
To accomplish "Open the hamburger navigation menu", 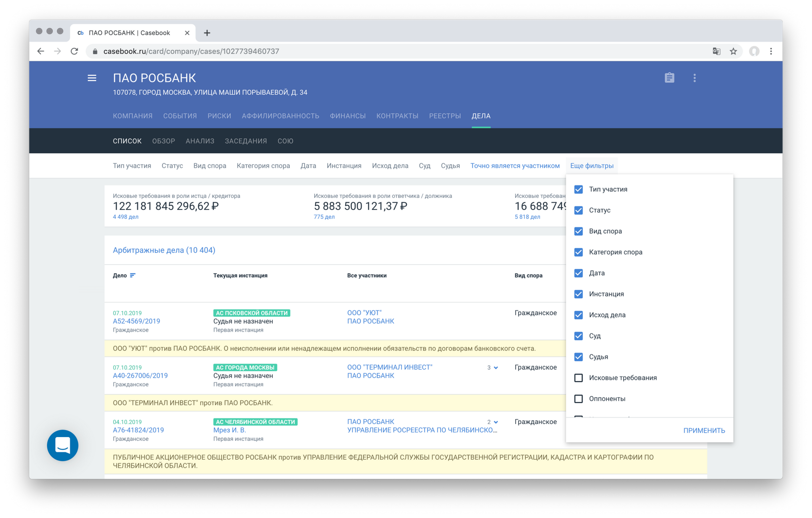I will (x=92, y=78).
